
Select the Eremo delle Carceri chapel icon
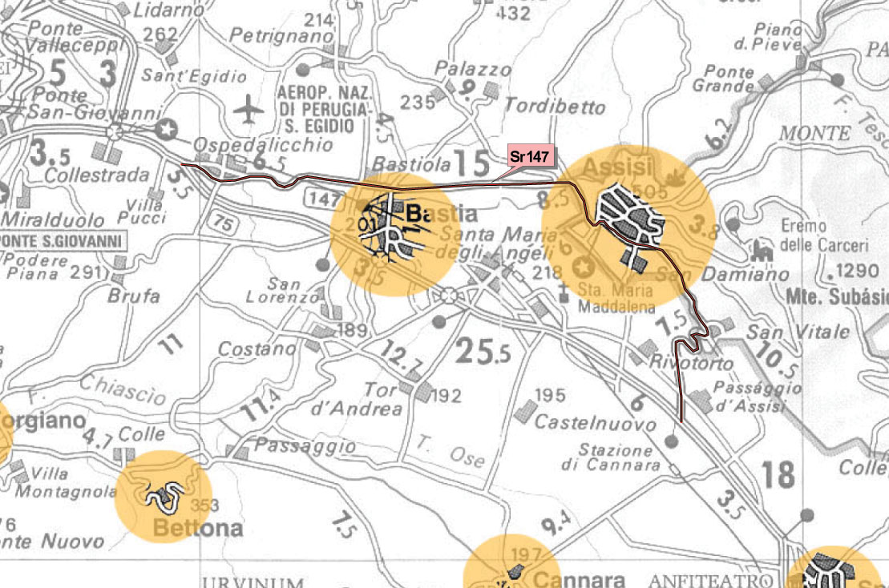762,250
